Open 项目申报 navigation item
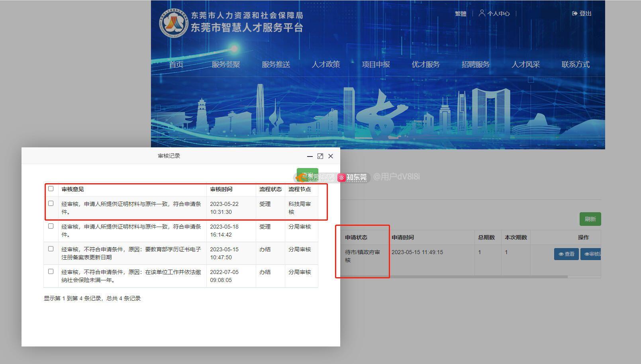 pyautogui.click(x=376, y=65)
